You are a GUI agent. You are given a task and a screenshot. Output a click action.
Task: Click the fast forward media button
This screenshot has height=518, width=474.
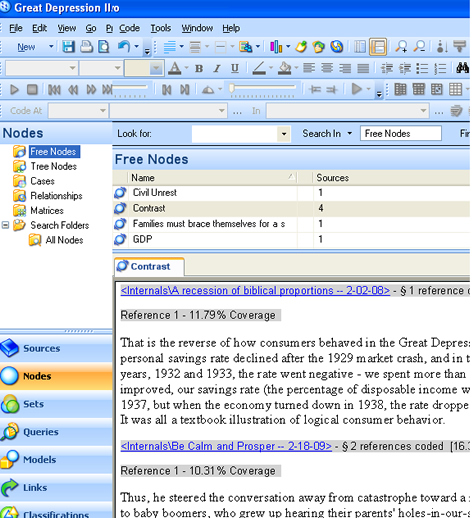[x=91, y=89]
